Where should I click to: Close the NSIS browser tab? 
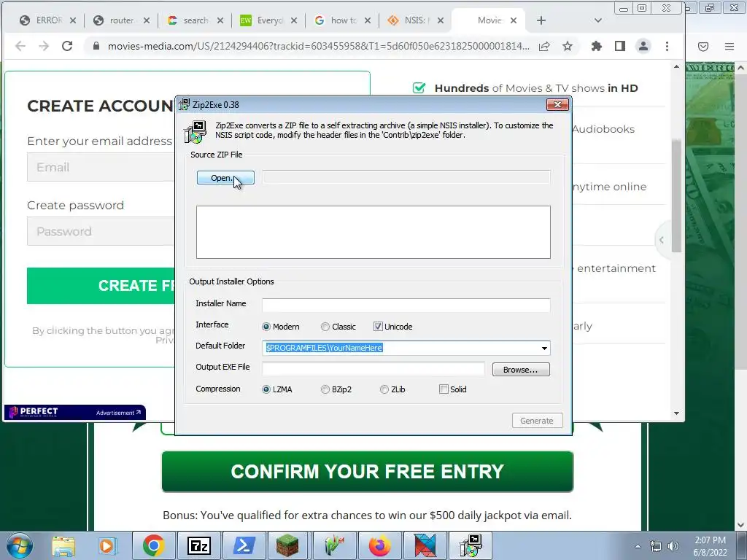[x=441, y=20]
